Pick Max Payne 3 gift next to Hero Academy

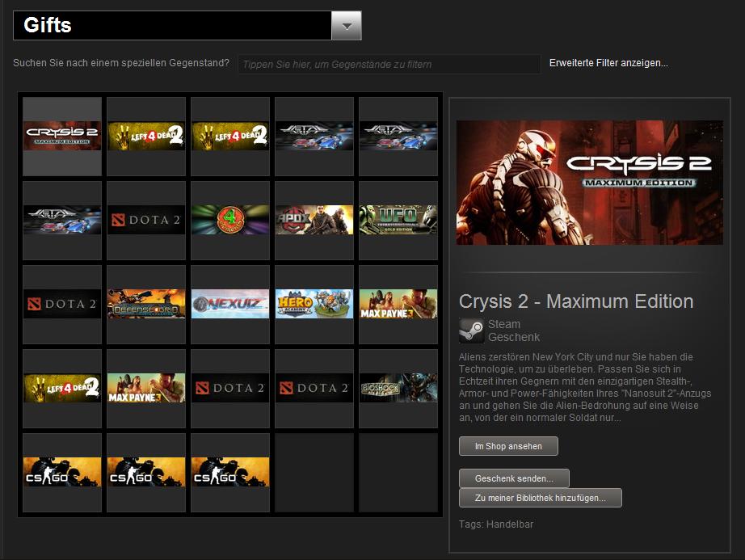(398, 305)
